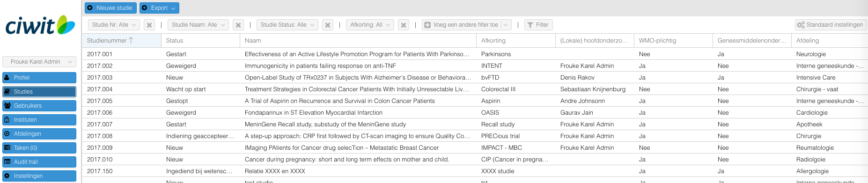The width and height of the screenshot is (868, 183).
Task: Remove the Afkorting filter
Action: tap(404, 25)
